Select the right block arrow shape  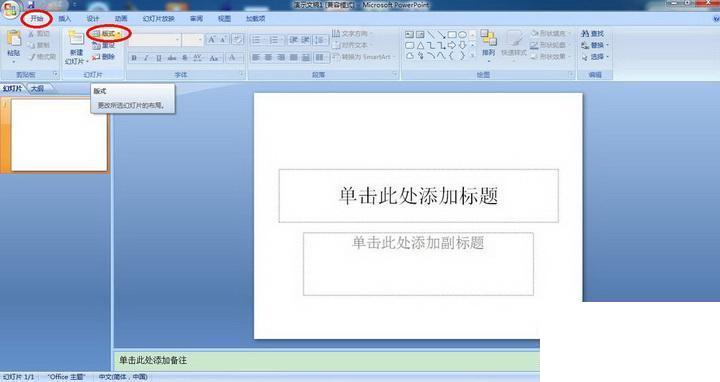452,45
